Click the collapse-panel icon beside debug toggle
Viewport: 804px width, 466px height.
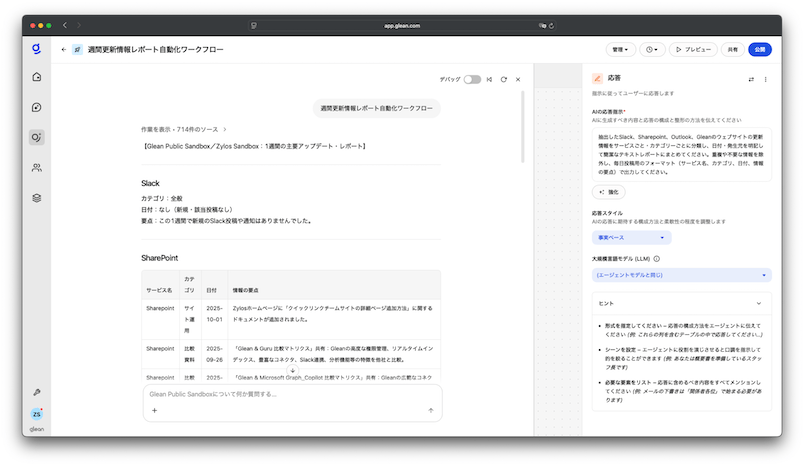(x=489, y=79)
